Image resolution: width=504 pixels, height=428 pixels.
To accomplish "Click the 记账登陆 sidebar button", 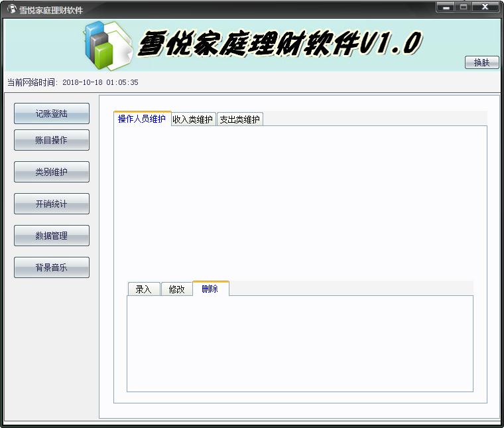I will tap(52, 113).
